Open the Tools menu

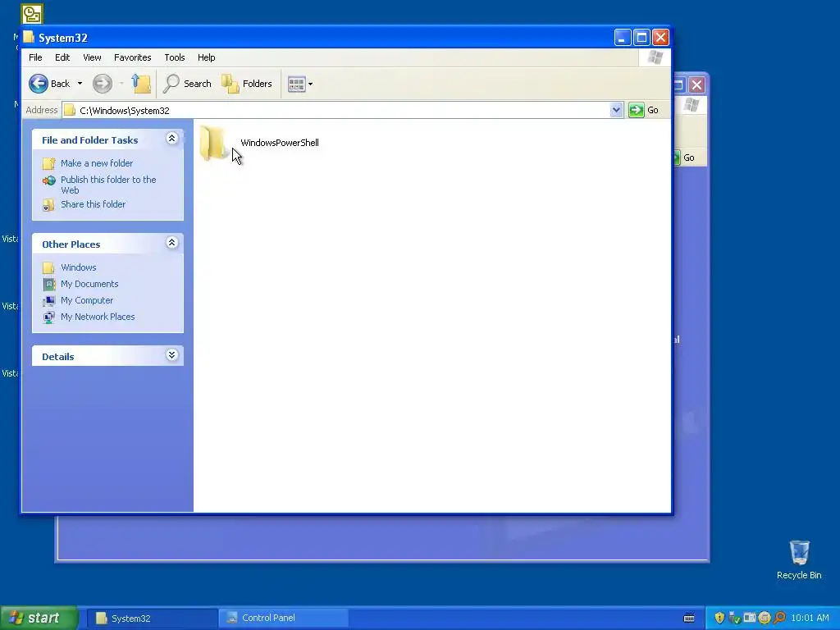coord(174,57)
